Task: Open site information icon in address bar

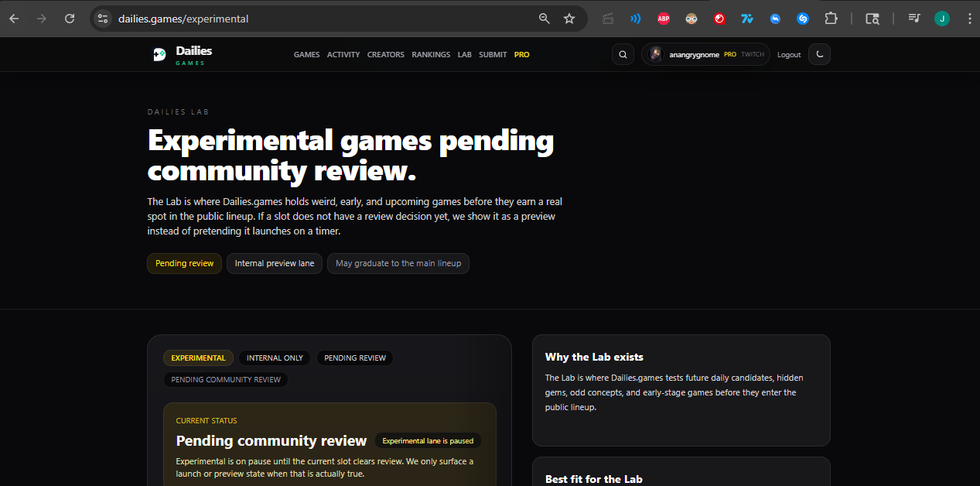Action: point(103,19)
